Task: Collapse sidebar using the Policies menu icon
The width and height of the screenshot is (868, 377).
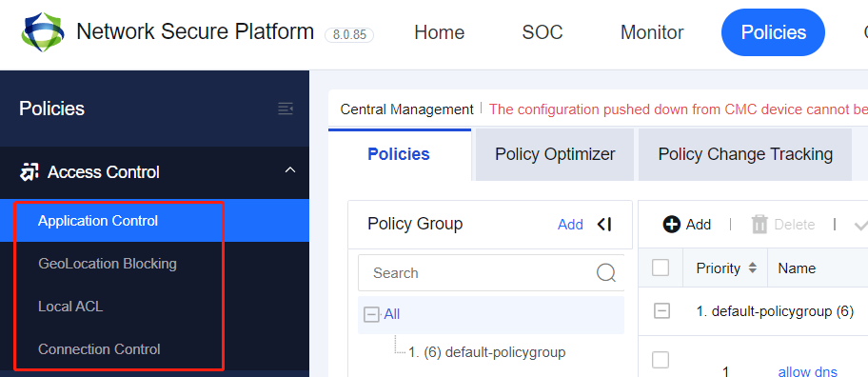Action: pyautogui.click(x=286, y=109)
